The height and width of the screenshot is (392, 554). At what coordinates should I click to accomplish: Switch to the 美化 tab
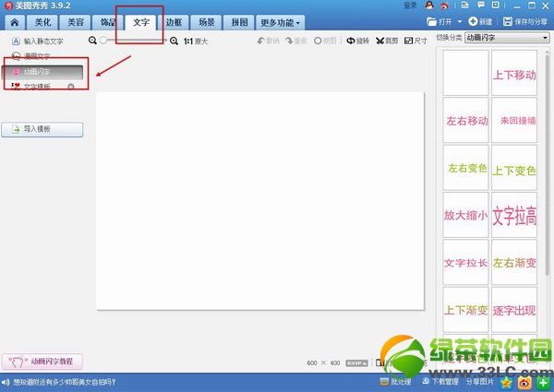click(x=42, y=22)
